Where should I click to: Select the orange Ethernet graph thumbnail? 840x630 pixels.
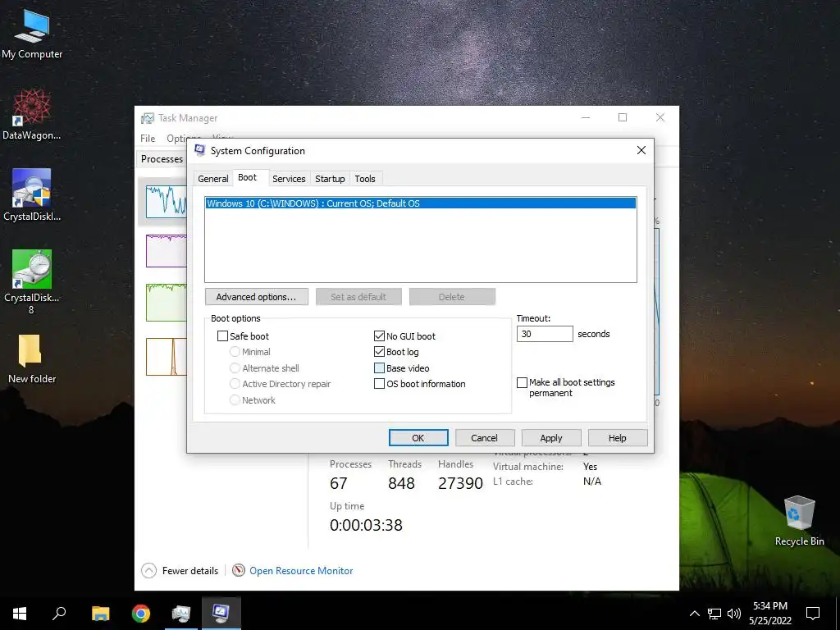[166, 356]
